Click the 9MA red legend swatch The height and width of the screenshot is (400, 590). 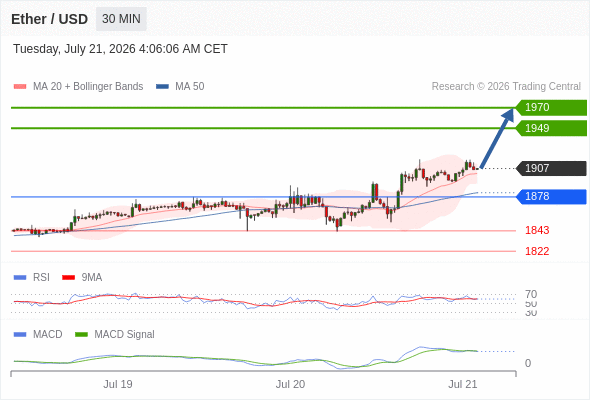tap(68, 278)
